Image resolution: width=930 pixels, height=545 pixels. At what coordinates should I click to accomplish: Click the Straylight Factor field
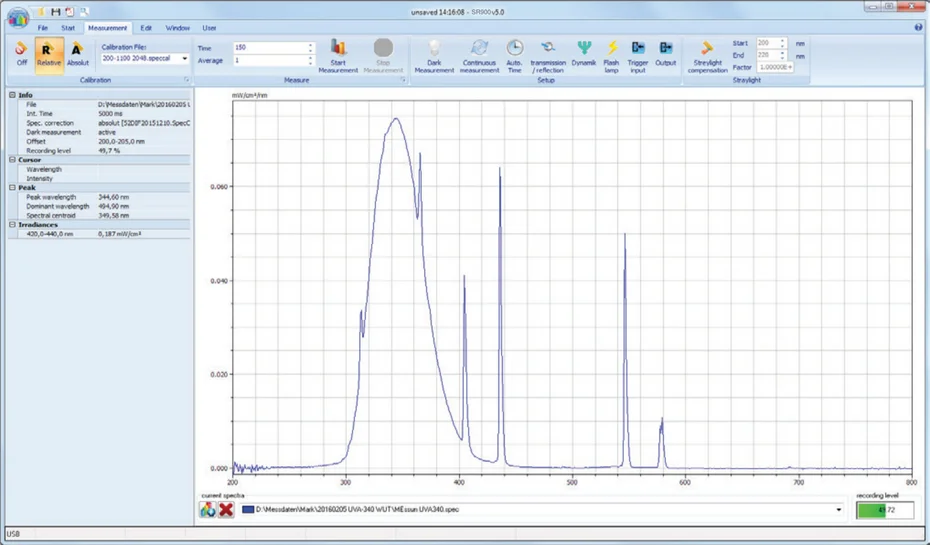click(x=775, y=67)
